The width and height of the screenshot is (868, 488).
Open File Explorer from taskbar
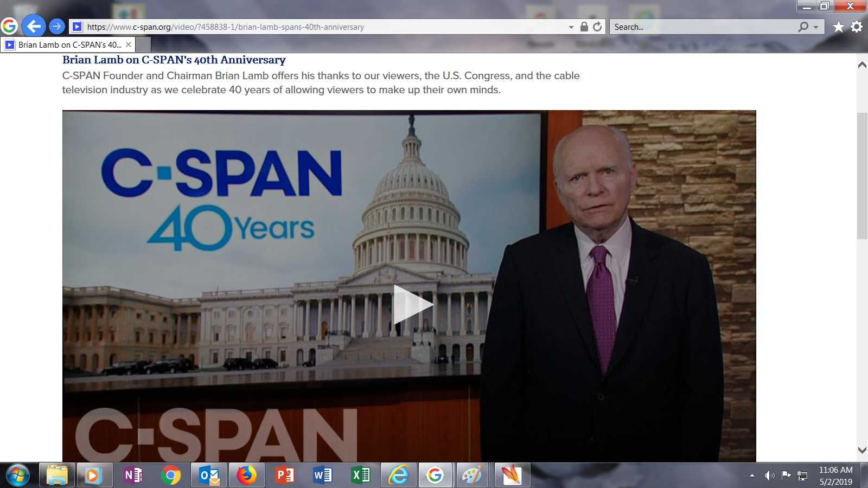coord(57,476)
